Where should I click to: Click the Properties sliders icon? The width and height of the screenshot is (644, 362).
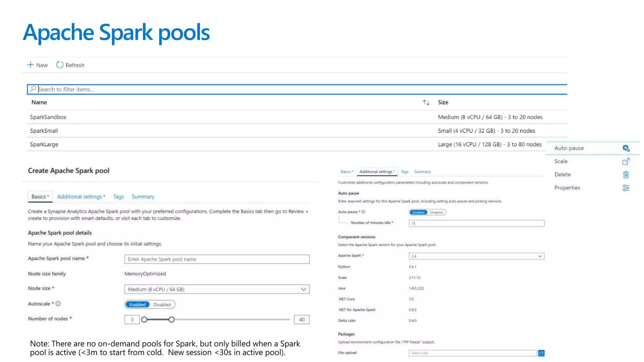click(626, 188)
